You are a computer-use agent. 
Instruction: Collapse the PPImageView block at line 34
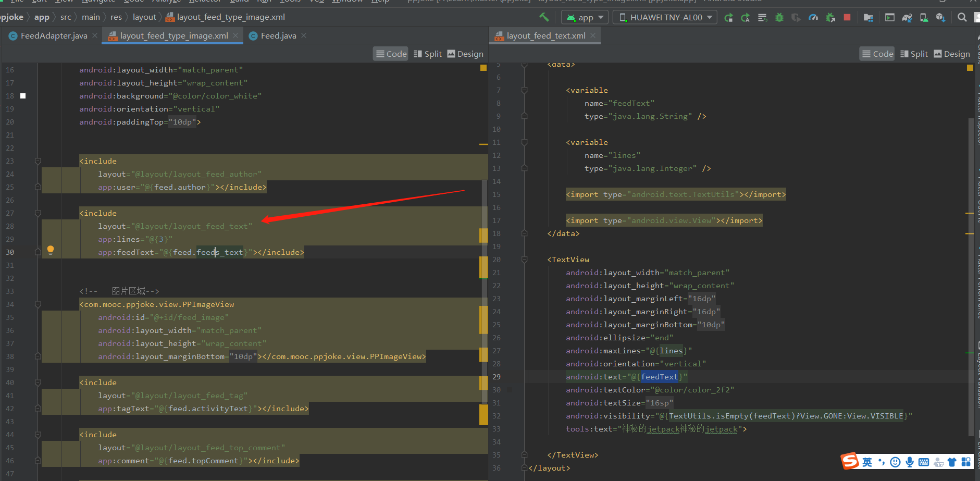tap(38, 304)
